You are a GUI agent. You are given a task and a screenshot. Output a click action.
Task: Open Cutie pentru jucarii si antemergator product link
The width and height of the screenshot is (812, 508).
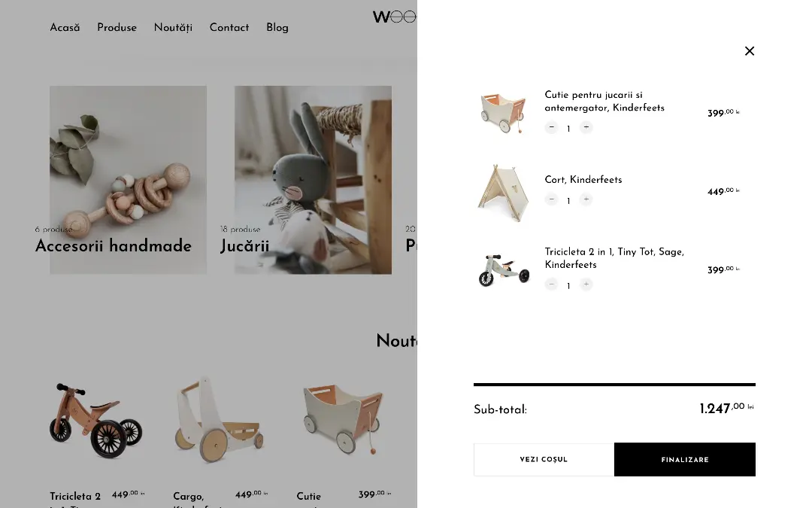(604, 101)
